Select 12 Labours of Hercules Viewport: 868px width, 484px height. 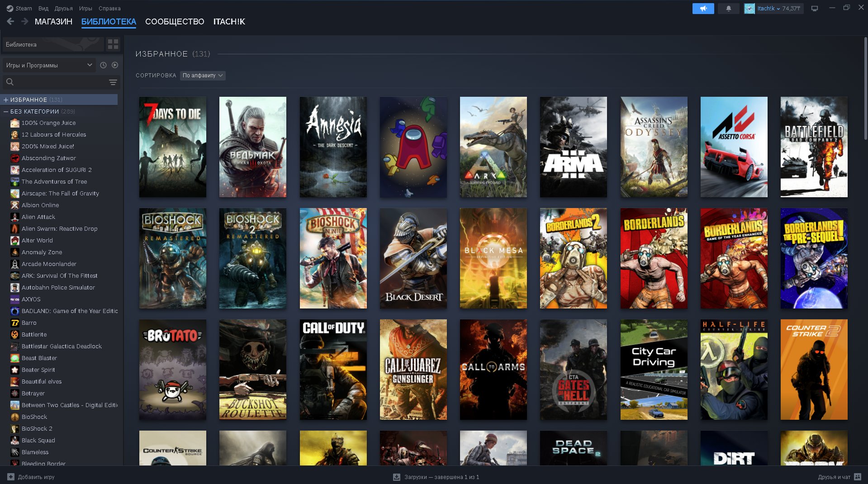pos(53,134)
